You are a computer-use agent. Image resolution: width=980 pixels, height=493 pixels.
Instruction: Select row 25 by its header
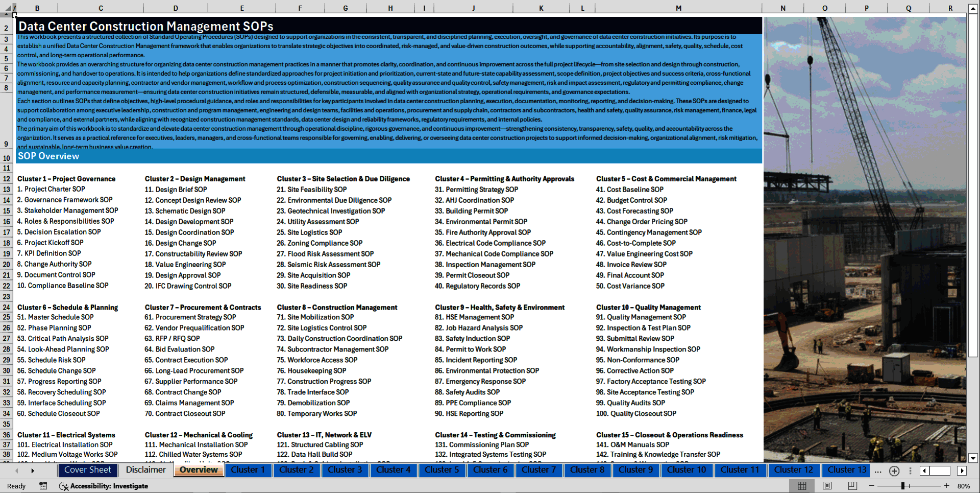[7, 317]
